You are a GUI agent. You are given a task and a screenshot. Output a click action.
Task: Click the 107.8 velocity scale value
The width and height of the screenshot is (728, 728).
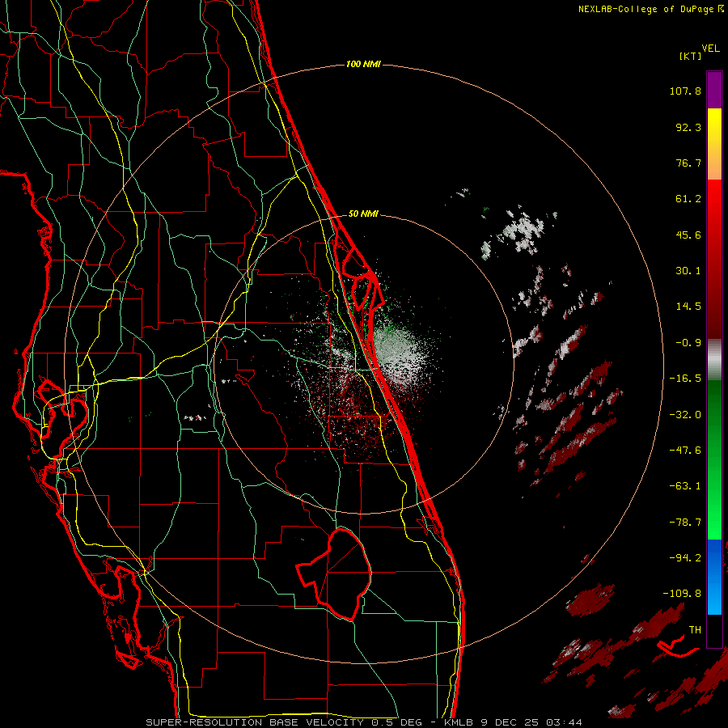685,91
